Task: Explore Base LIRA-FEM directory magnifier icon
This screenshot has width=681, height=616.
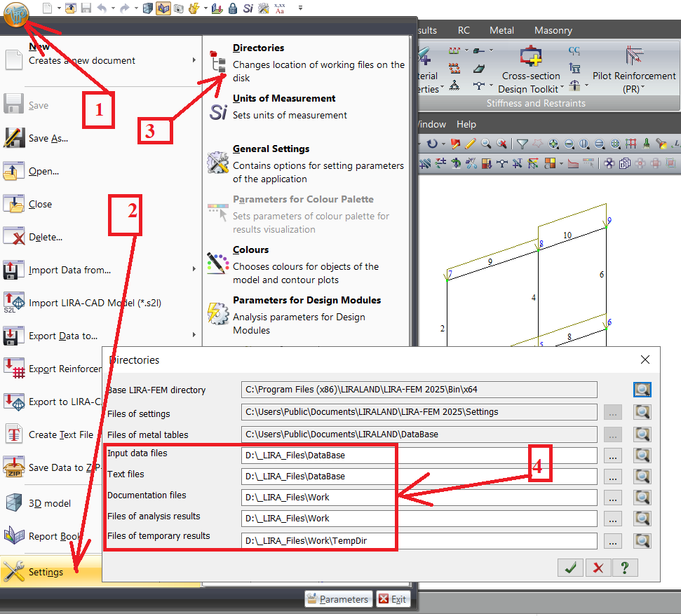Action: click(x=642, y=390)
